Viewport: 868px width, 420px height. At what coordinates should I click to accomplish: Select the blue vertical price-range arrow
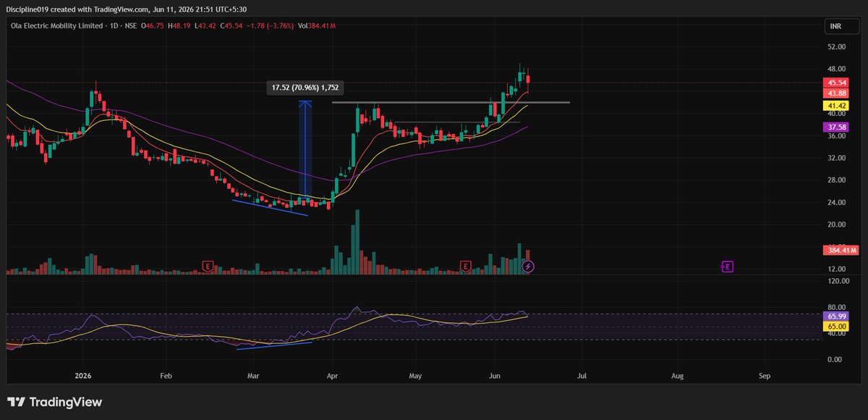point(306,150)
